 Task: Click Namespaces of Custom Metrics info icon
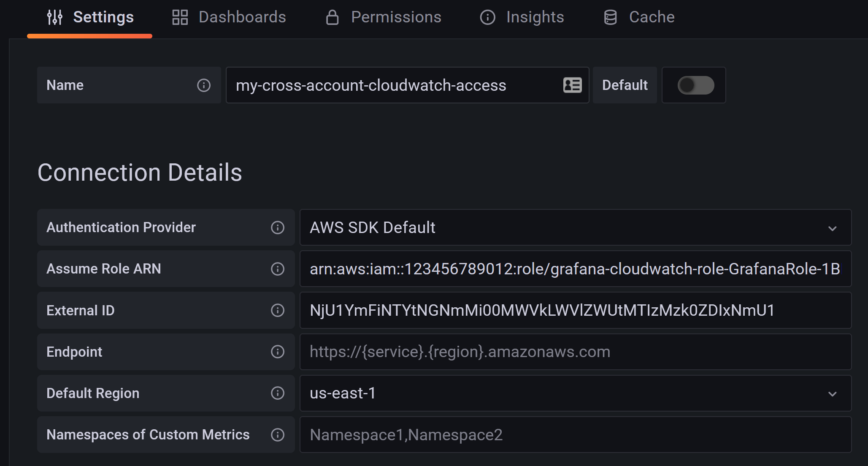277,435
